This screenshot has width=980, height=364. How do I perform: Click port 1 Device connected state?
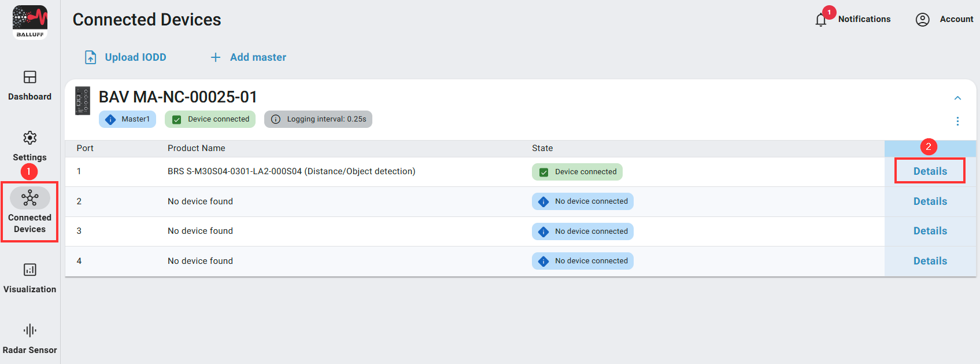(x=577, y=172)
